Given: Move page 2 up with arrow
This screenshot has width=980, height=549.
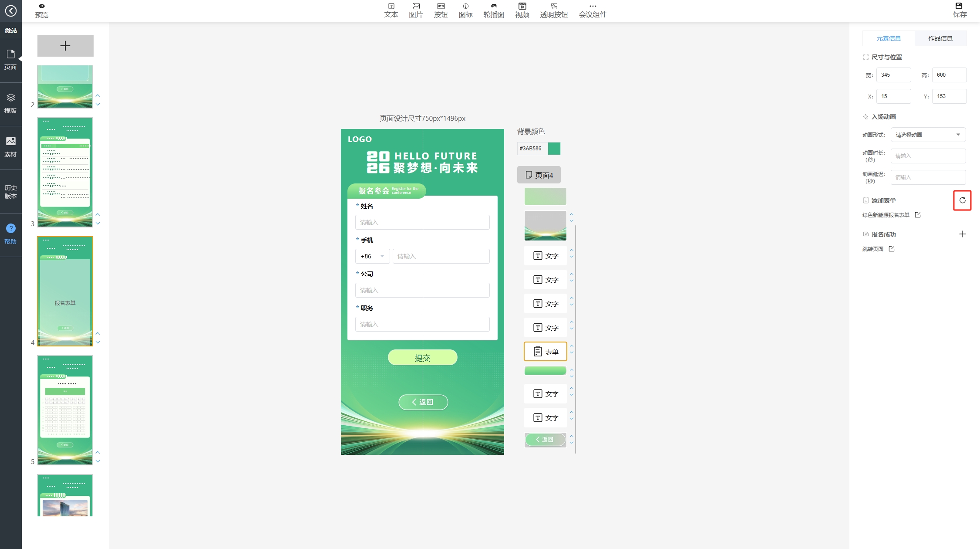Looking at the screenshot, I should [x=98, y=95].
